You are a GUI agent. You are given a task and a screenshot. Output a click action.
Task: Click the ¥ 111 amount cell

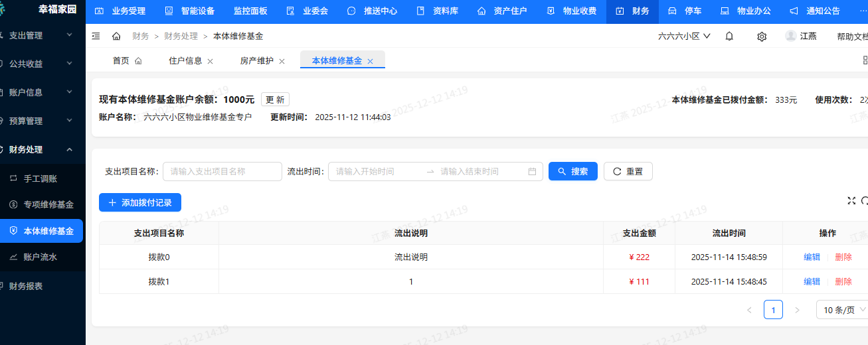click(639, 281)
